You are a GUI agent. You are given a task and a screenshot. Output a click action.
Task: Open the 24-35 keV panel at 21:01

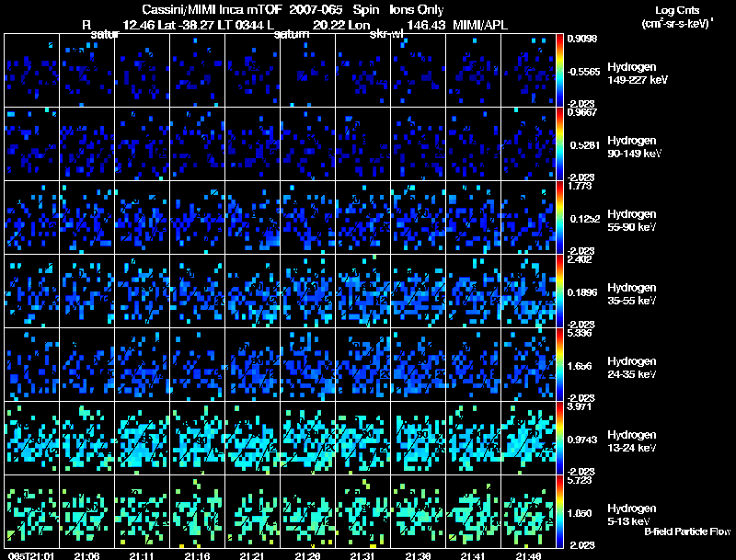point(31,365)
